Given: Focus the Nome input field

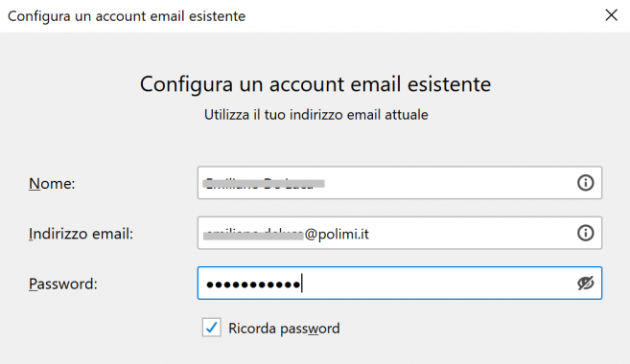Looking at the screenshot, I should point(399,183).
